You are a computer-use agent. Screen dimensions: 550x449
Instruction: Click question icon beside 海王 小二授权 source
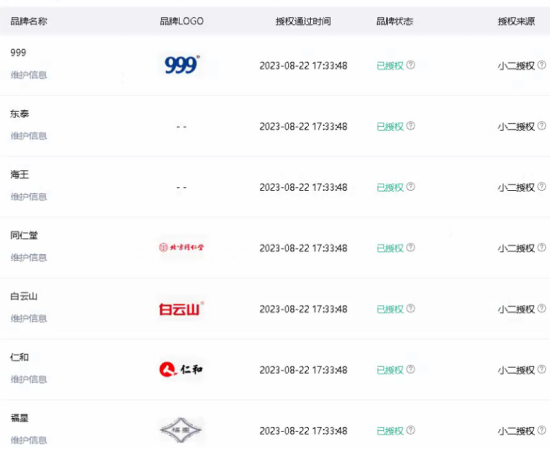[542, 187]
